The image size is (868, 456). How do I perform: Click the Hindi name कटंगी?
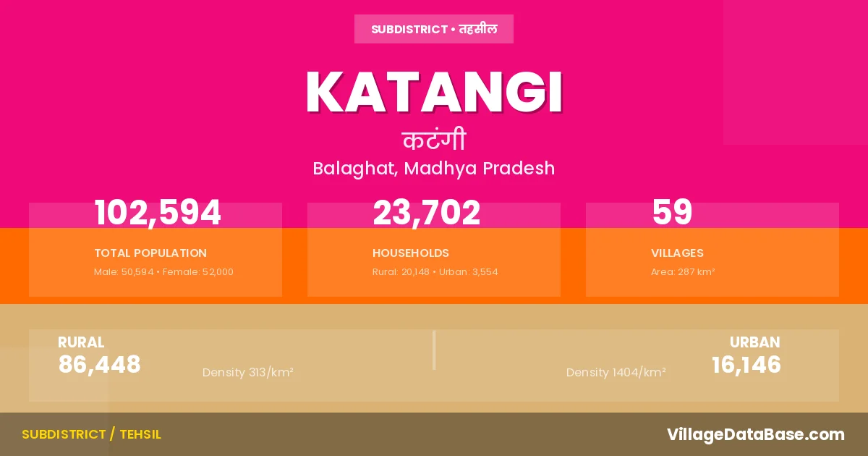tap(434, 140)
